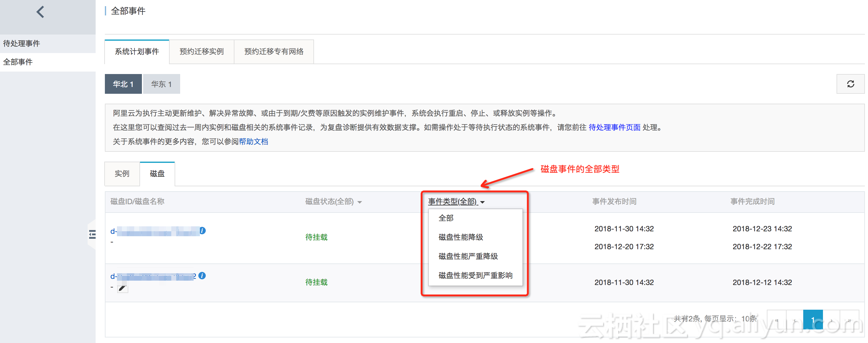
Task: Click publish time 2018-12-20 17:32
Action: [624, 247]
